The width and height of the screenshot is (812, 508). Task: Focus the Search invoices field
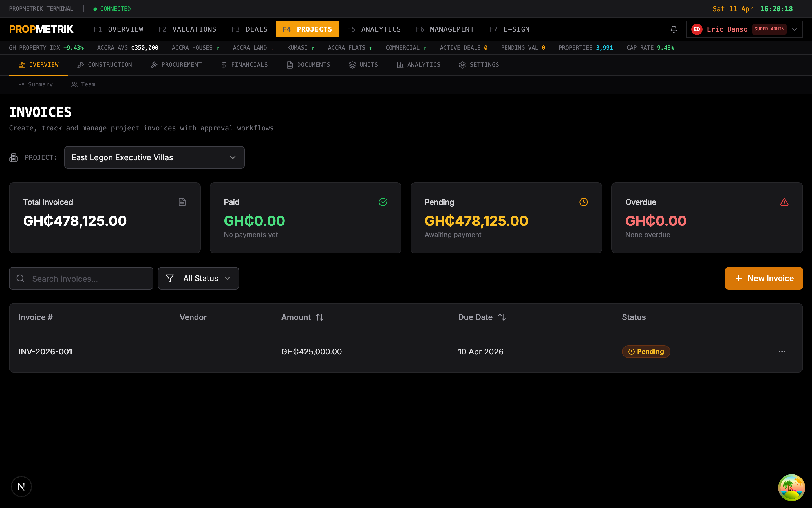(x=81, y=278)
